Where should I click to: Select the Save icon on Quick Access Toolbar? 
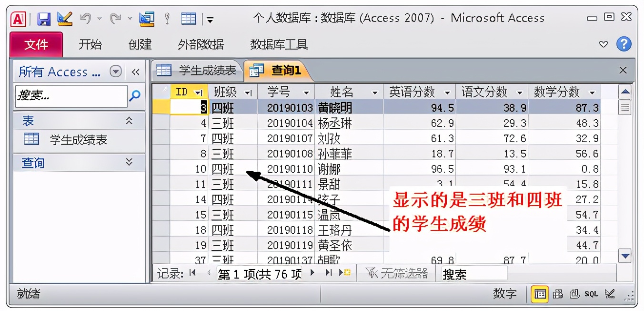(x=44, y=18)
